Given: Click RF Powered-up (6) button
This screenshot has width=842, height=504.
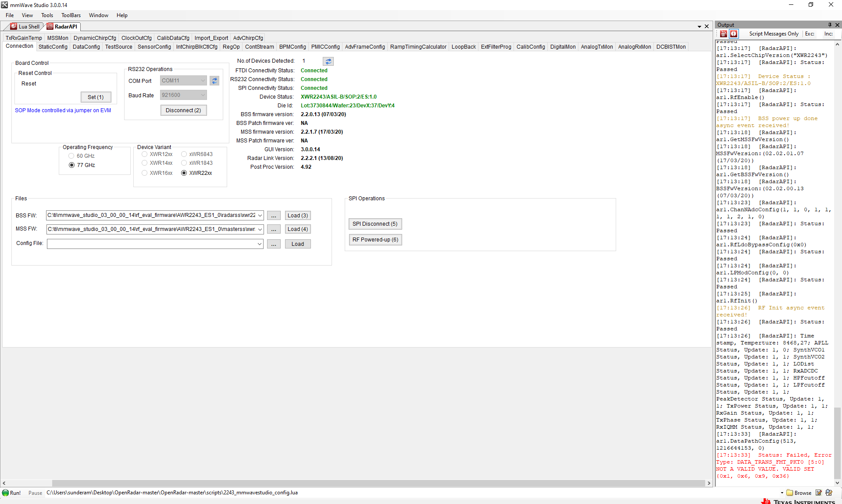Looking at the screenshot, I should 375,240.
